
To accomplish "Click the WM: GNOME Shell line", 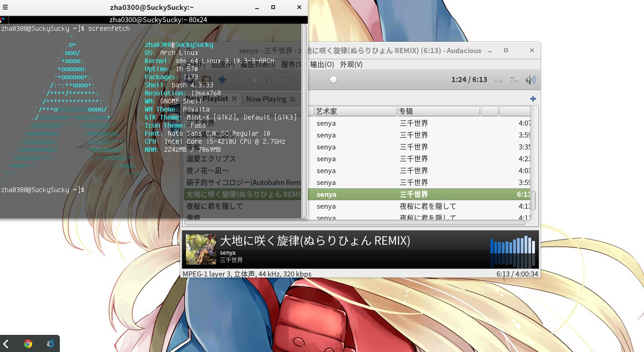I will click(x=174, y=101).
